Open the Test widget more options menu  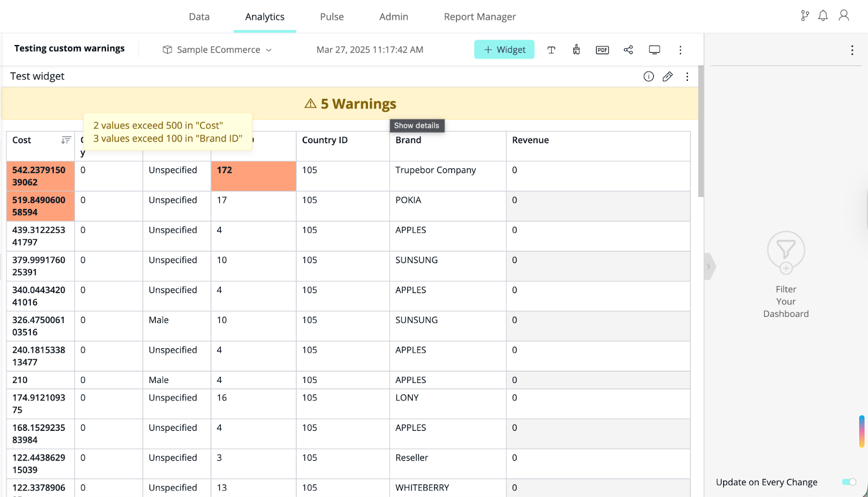click(x=687, y=76)
